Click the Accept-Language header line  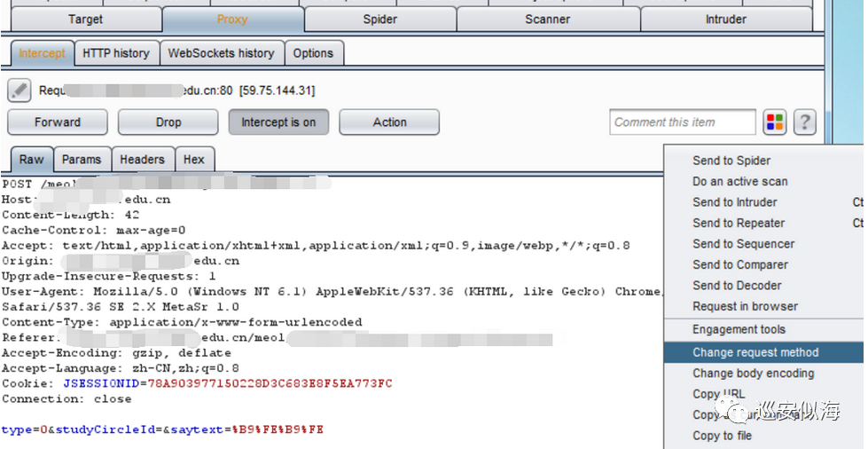tap(120, 368)
